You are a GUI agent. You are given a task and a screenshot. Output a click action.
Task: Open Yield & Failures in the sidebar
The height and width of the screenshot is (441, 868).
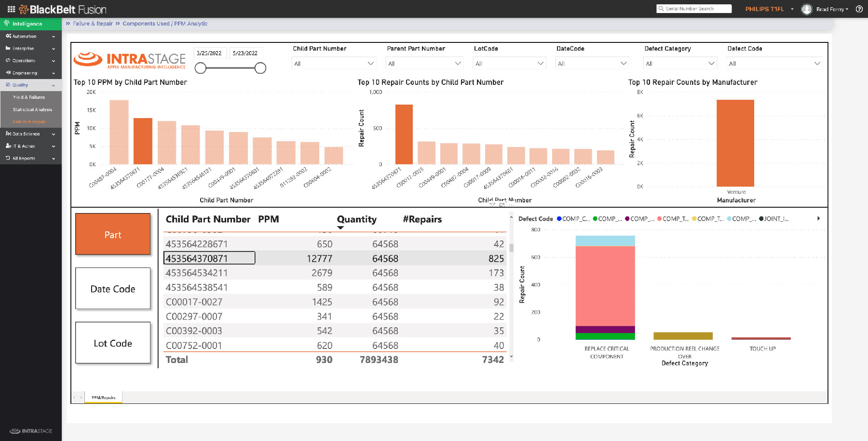tap(29, 97)
